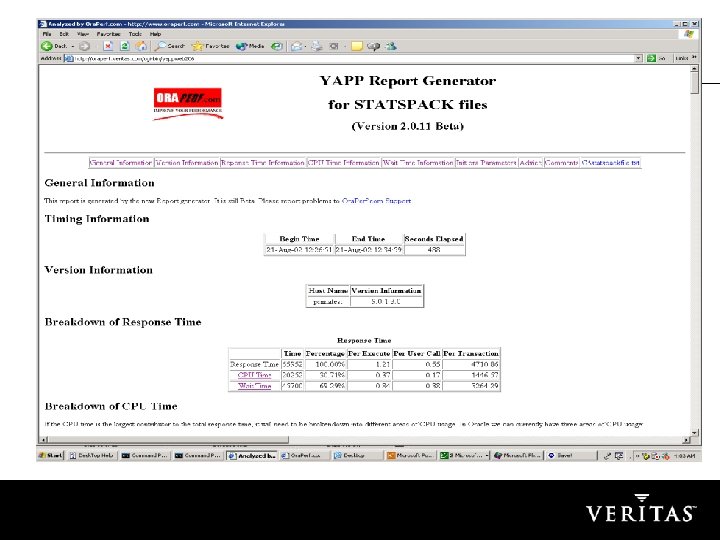The width and height of the screenshot is (720, 540).
Task: Go to the Home page icon
Action: 141,46
